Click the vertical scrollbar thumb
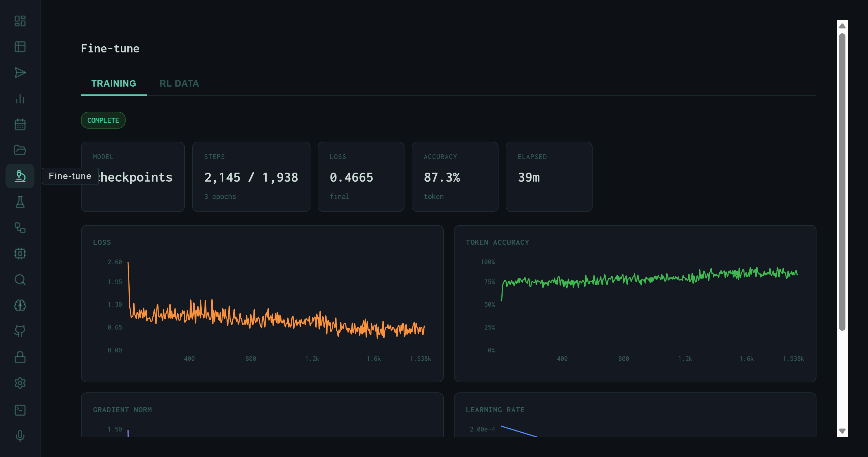868x457 pixels. [842, 182]
